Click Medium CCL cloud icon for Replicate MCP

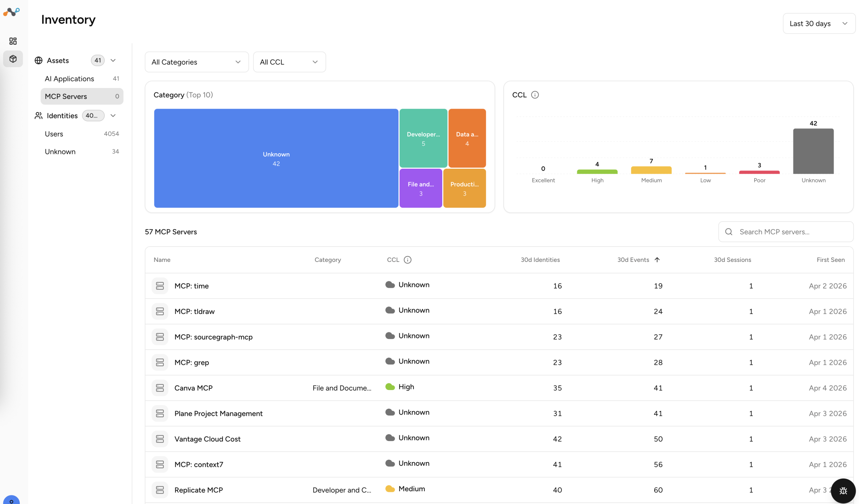coord(390,489)
